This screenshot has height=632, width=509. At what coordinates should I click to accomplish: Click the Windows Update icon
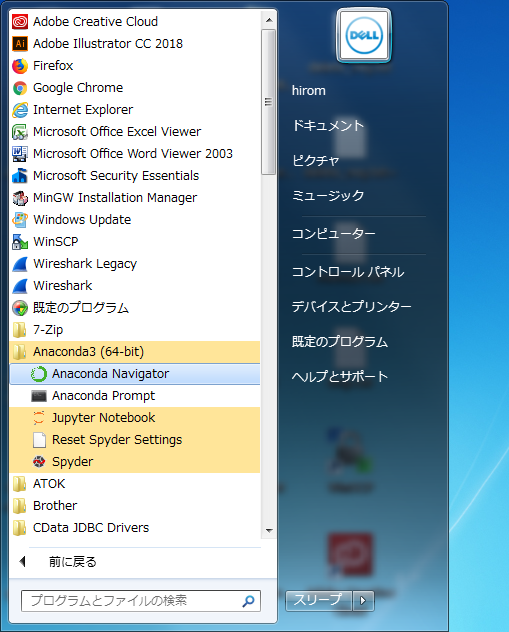click(x=20, y=220)
